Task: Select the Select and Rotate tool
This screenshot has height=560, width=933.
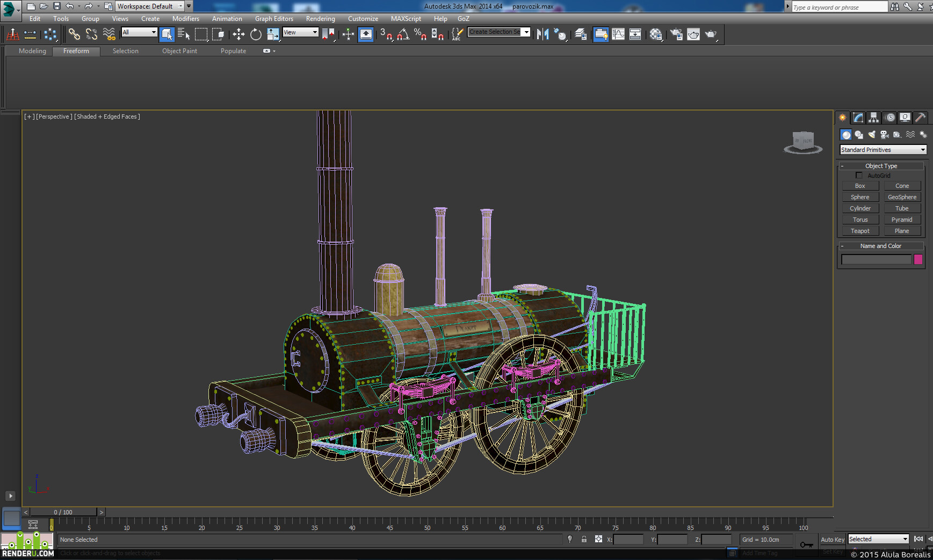Action: [256, 34]
